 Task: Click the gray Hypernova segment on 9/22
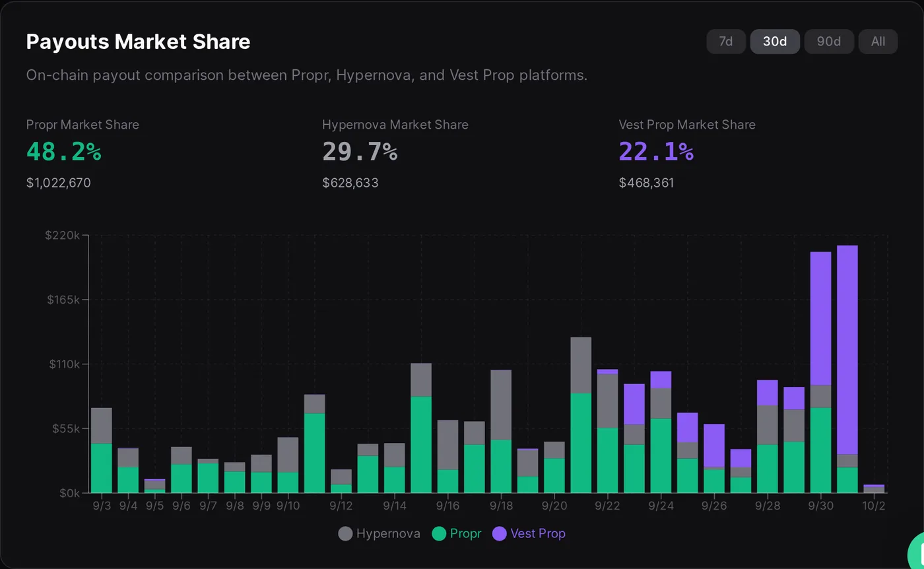[x=608, y=401]
